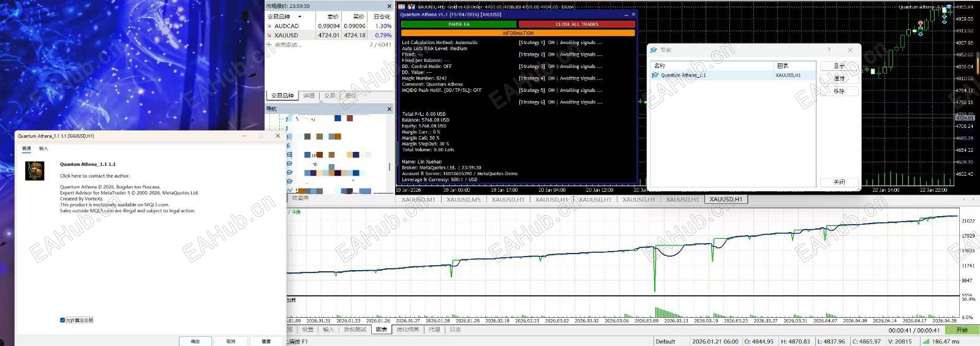This screenshot has width=980, height=346.
Task: Click the XAUUSD direction arrow icon
Action: [269, 36]
